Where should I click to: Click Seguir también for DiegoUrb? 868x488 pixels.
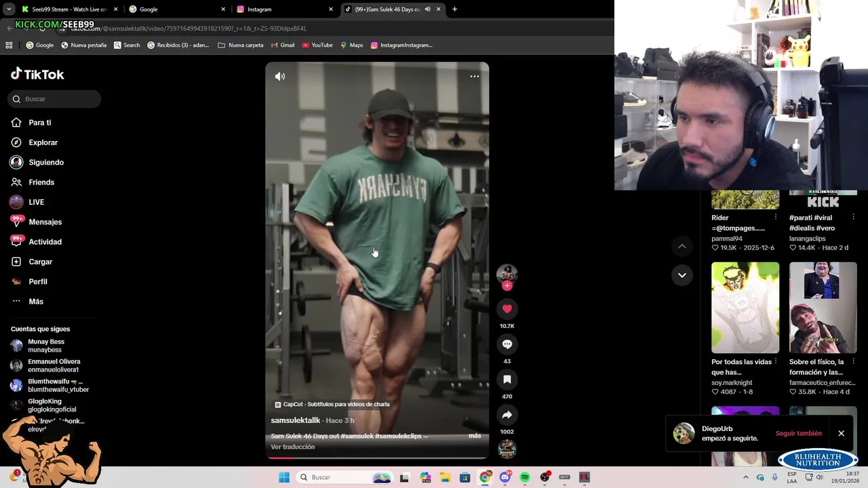tap(798, 433)
